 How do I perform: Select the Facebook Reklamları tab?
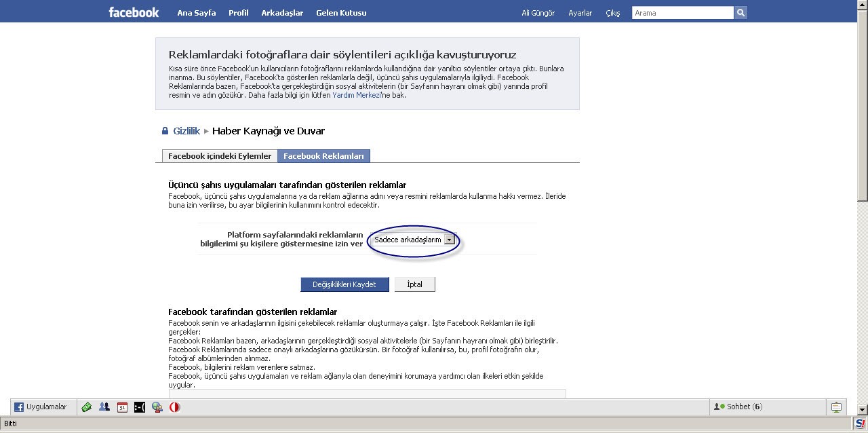tap(323, 156)
